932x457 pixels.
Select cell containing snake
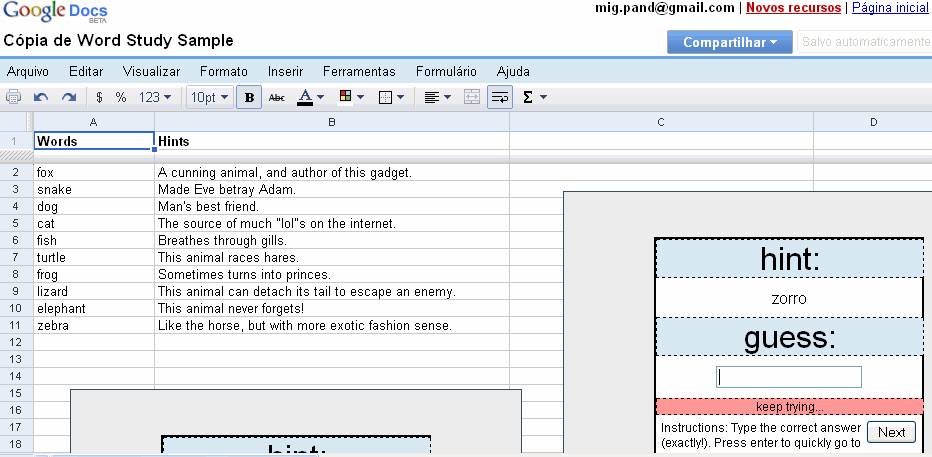click(x=94, y=190)
